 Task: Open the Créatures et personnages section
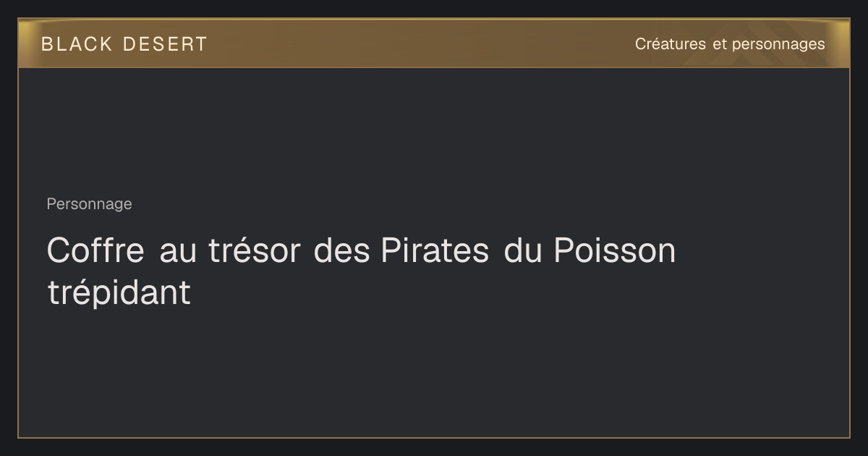click(730, 44)
